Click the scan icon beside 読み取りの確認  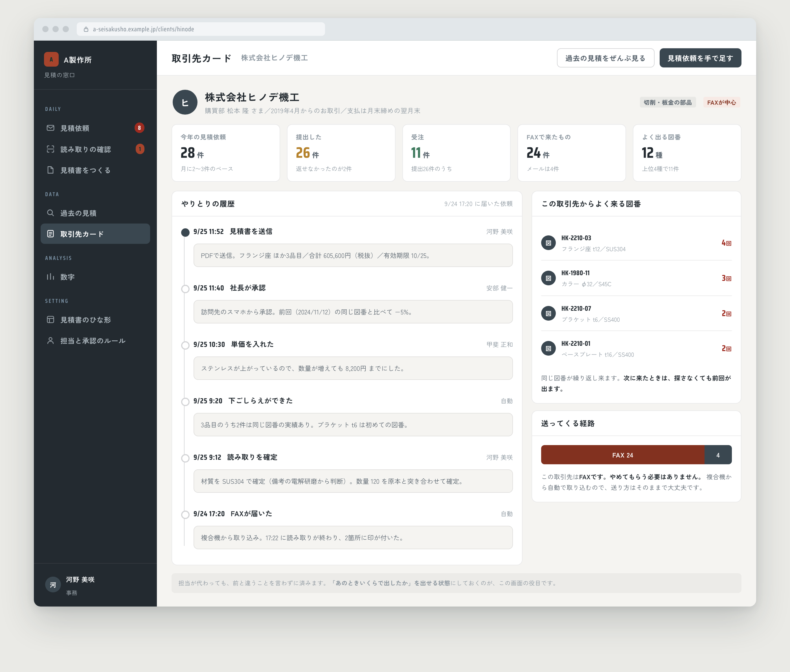point(50,149)
